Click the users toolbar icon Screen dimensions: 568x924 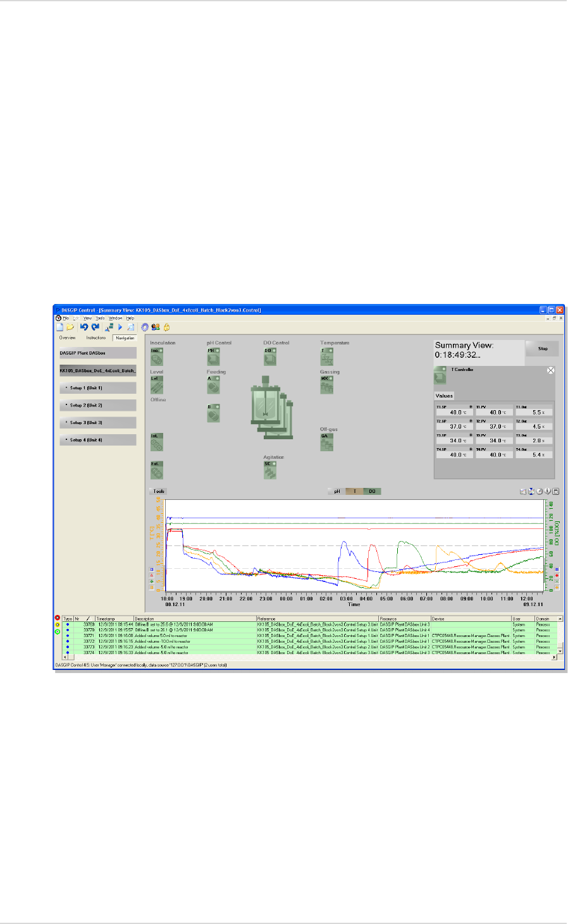click(156, 327)
